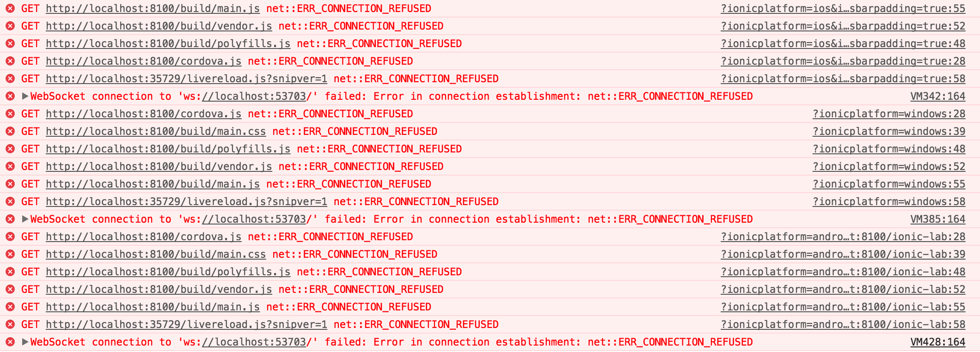Click error icon on the ionic-lab:58 livereload.js row
The height and width of the screenshot is (352, 980).
click(10, 324)
